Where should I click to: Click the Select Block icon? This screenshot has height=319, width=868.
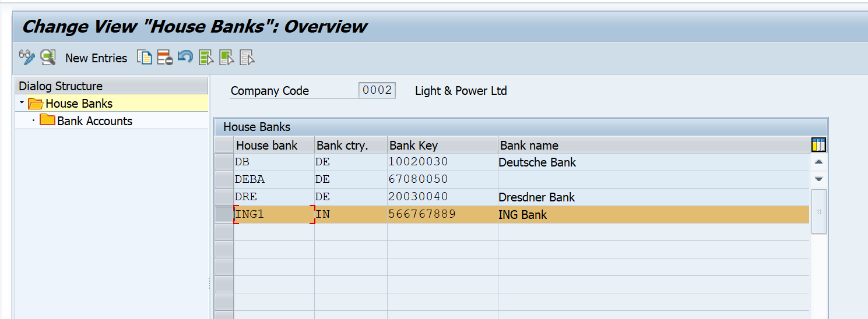[x=227, y=57]
